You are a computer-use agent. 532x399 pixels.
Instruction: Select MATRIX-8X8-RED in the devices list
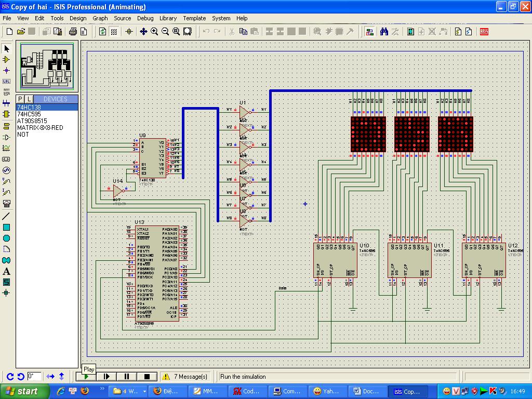[x=40, y=127]
